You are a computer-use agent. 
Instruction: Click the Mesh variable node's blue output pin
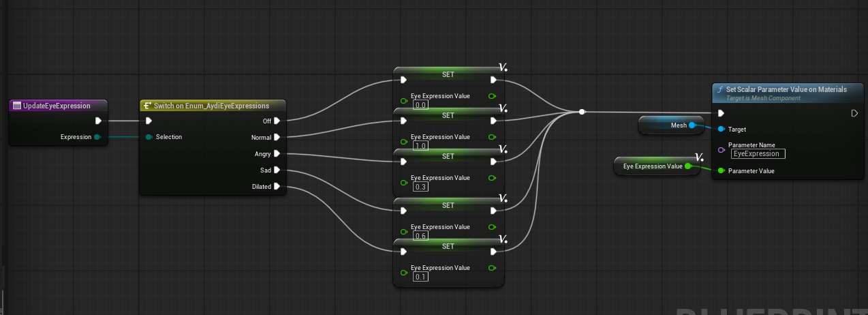pos(692,125)
